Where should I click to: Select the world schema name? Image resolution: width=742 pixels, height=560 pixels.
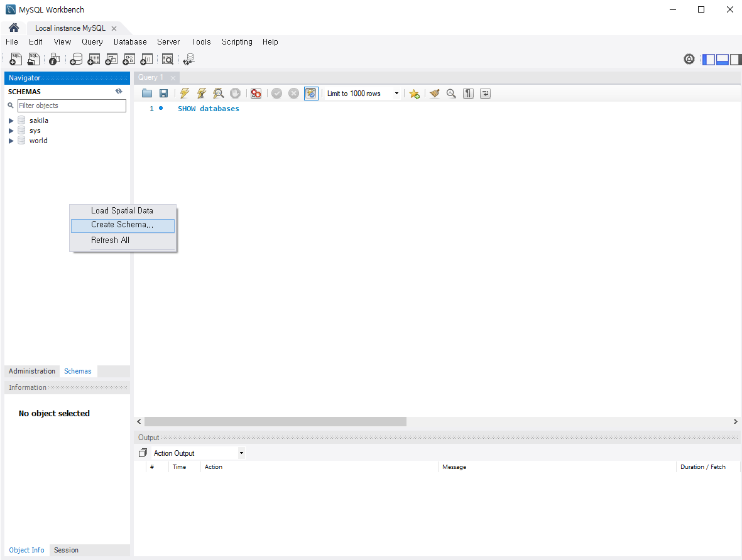38,141
